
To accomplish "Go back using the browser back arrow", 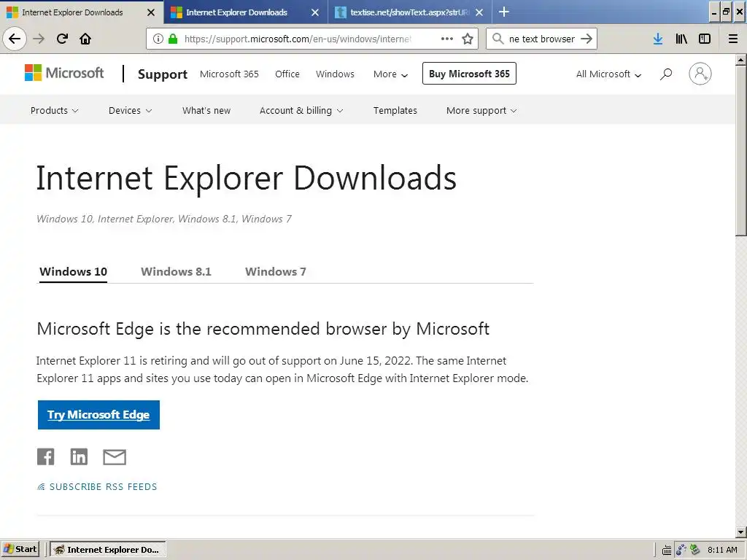I will click(15, 39).
